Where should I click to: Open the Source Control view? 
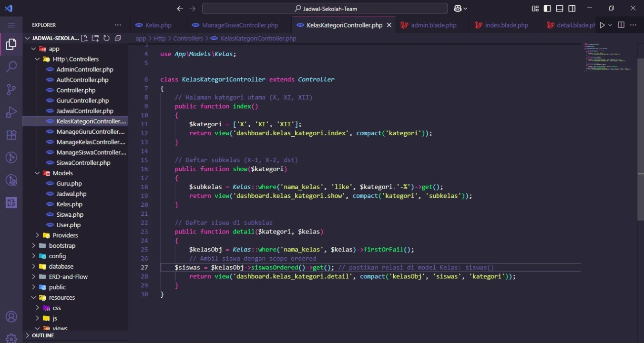11,90
